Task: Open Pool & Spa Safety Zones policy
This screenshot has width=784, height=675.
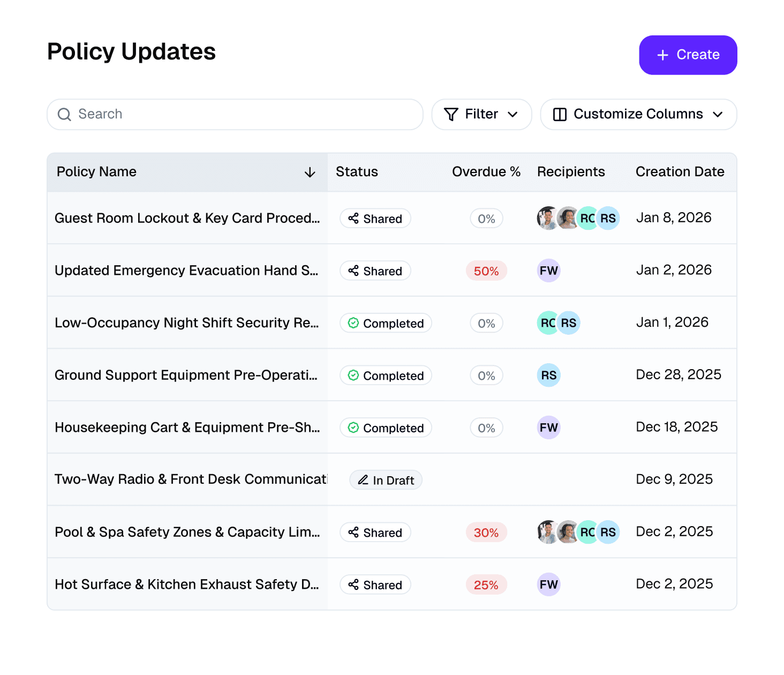Action: (x=187, y=532)
